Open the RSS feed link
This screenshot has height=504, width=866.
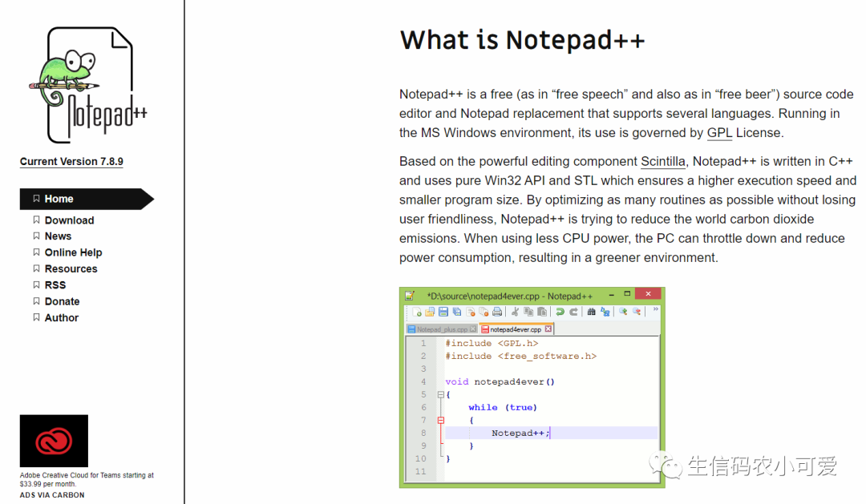(x=55, y=284)
